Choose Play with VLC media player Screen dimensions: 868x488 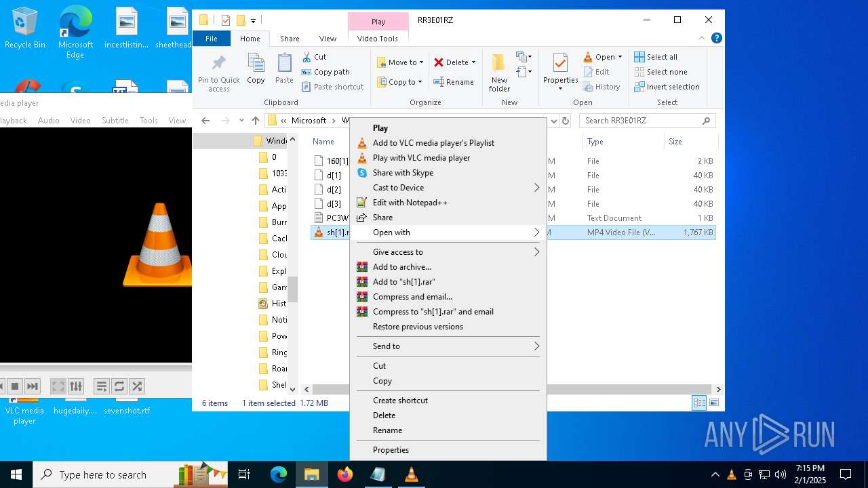coord(448,158)
